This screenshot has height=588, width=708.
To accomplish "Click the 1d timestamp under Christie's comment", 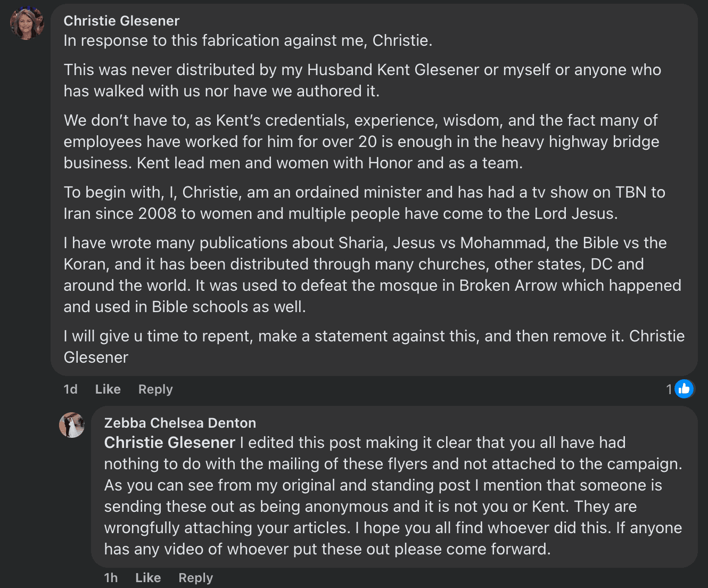I will 70,389.
